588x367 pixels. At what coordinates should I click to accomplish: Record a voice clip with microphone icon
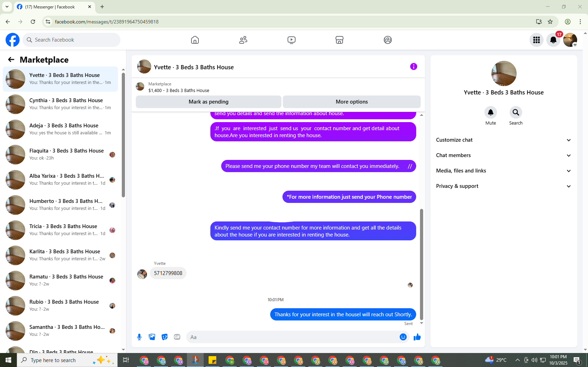point(139,337)
